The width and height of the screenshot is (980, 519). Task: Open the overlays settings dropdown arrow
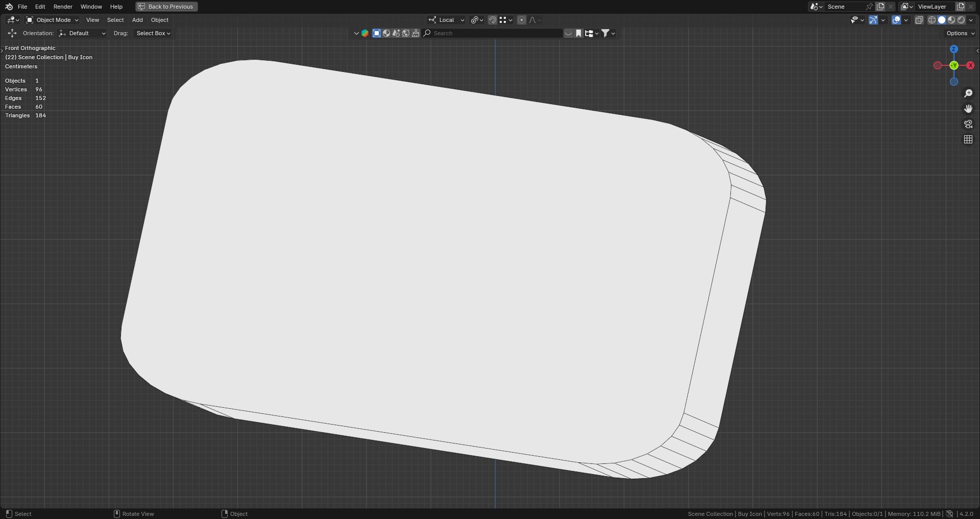(906, 20)
